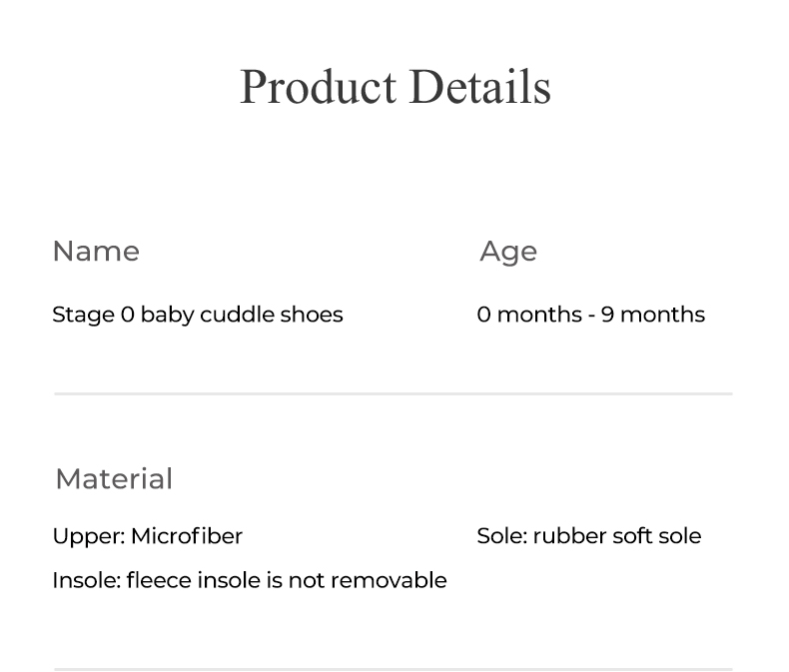Screen dimensions: 789x672
Task: Click the word Insole: at line start
Action: click(86, 580)
